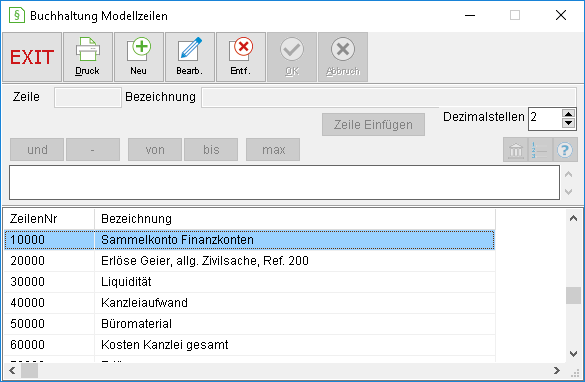
Task: Open help with the question mark icon
Action: (565, 150)
